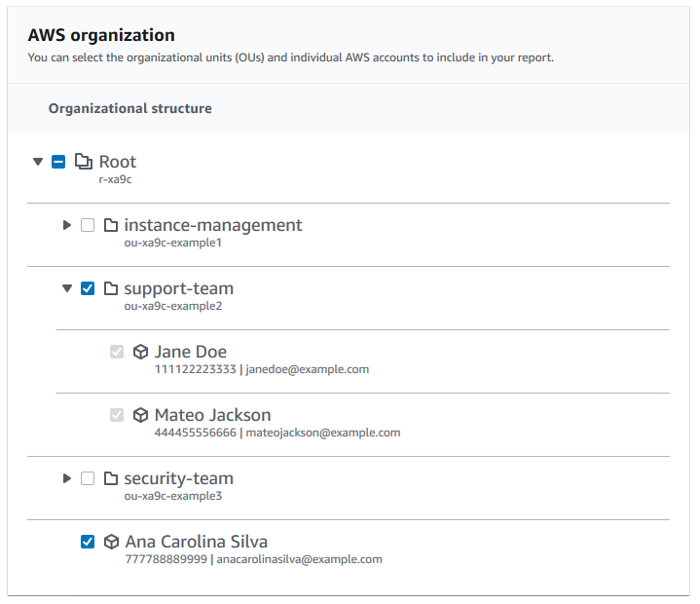
Task: Uncheck the support-team OU checkbox
Action: pos(88,288)
